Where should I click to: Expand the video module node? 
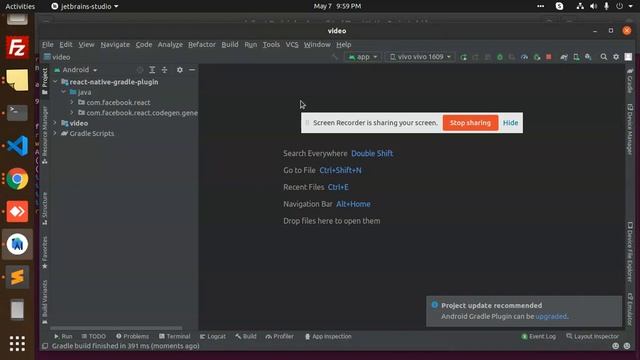[56, 123]
